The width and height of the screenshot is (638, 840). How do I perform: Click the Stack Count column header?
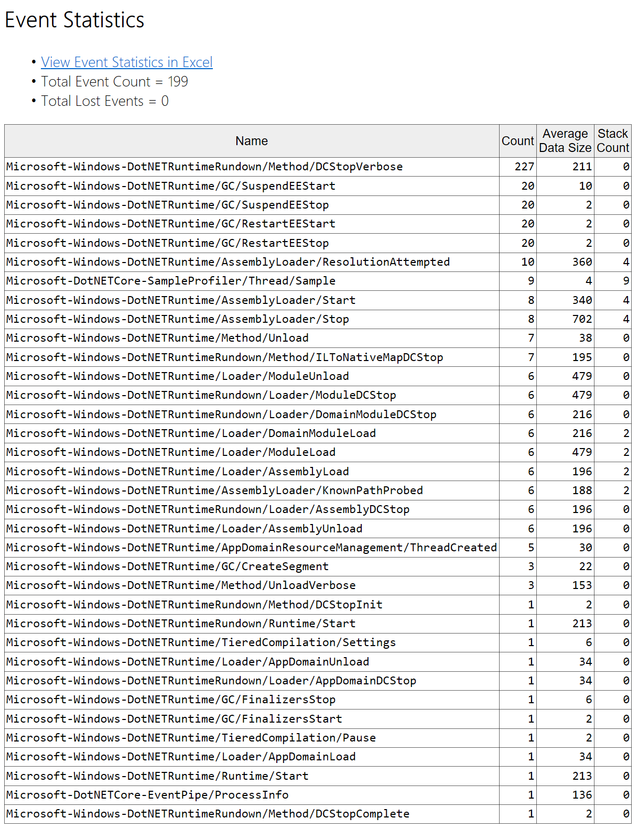pyautogui.click(x=613, y=141)
